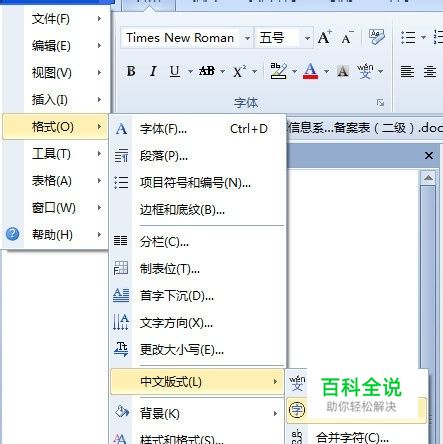
Task: Open 项目符号和编号(N)... dialog
Action: (198, 183)
